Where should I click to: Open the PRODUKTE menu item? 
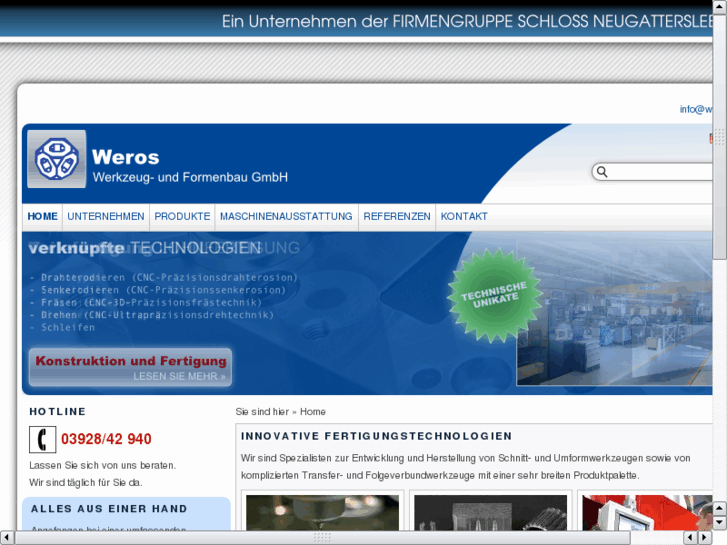[x=182, y=217]
